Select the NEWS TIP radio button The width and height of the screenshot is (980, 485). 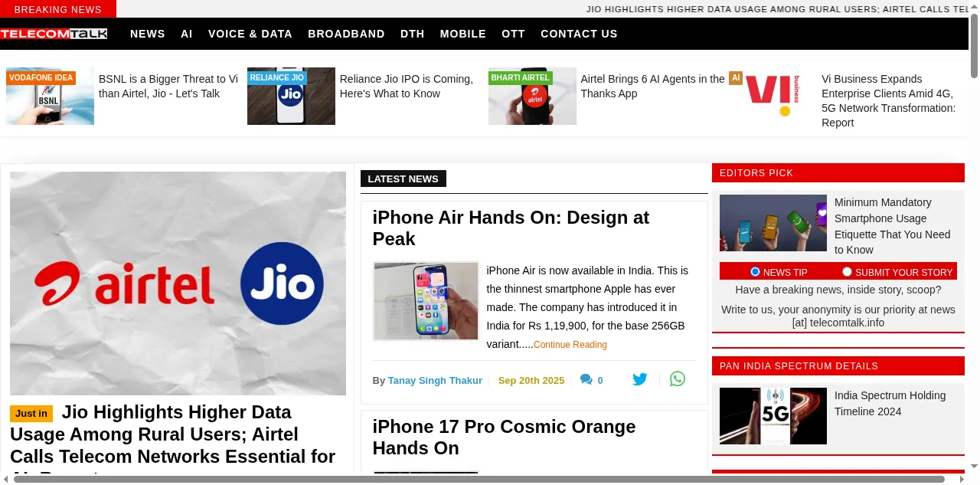tap(755, 271)
